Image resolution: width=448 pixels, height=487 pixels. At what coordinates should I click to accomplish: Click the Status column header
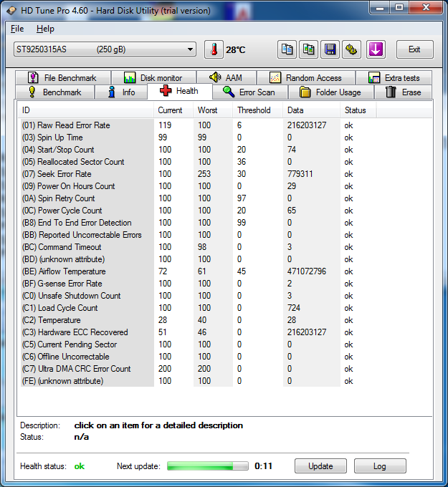coord(358,110)
